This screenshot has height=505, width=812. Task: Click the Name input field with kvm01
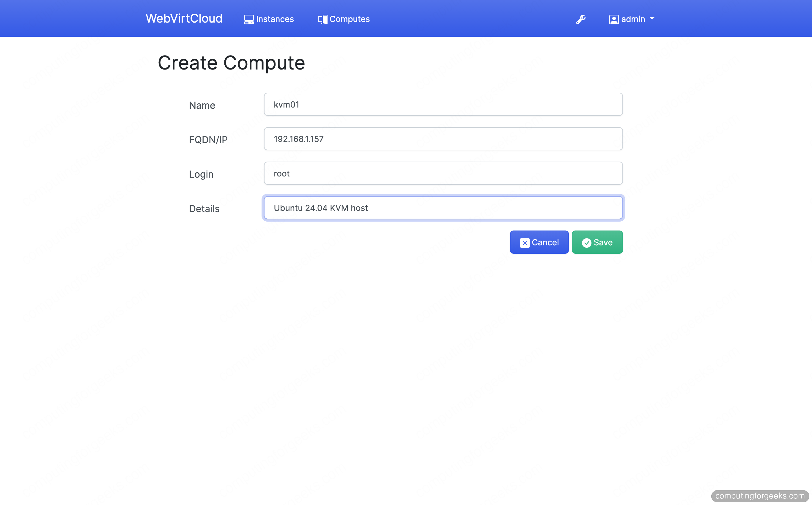click(x=443, y=104)
